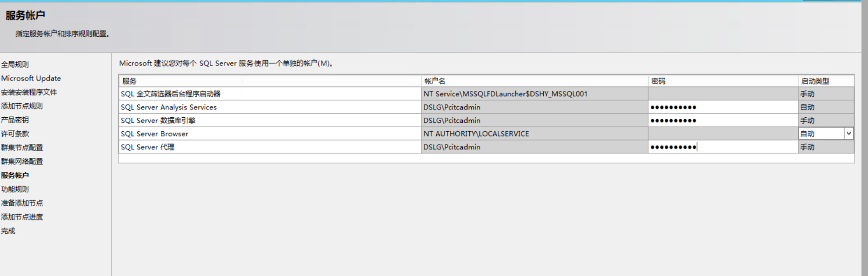The image size is (868, 276).
Task: Select 添加节点进度 in sidebar
Action: 22,217
